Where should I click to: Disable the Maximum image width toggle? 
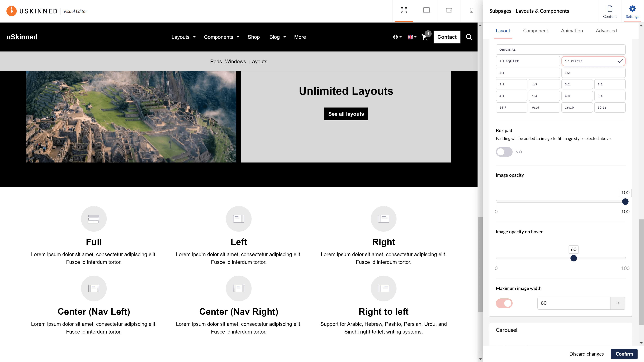point(504,303)
